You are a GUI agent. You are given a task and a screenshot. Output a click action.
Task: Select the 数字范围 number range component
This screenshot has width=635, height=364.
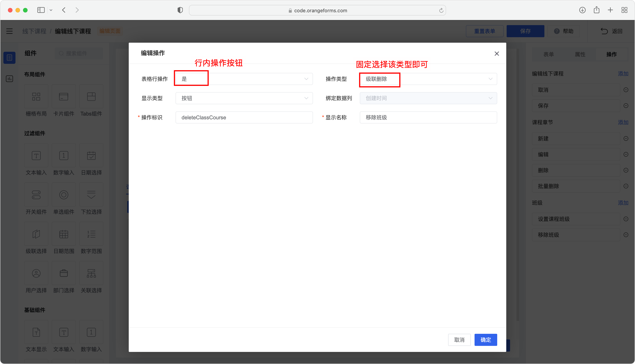(91, 238)
